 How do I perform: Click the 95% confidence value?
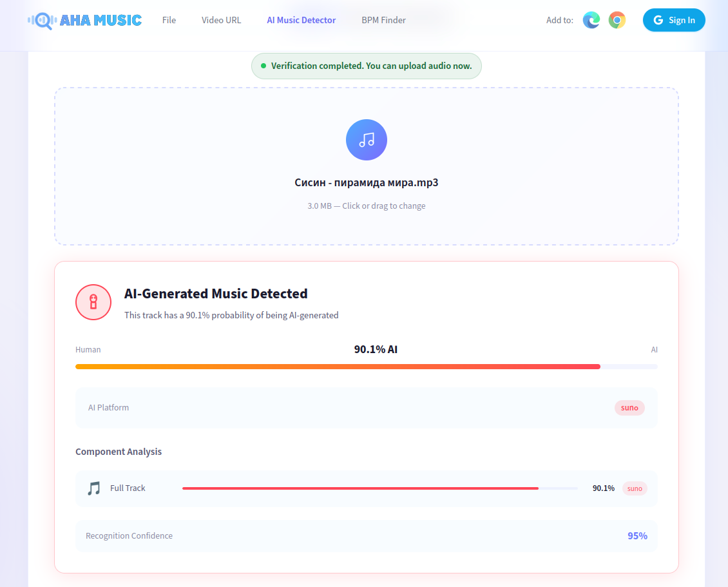pos(637,535)
